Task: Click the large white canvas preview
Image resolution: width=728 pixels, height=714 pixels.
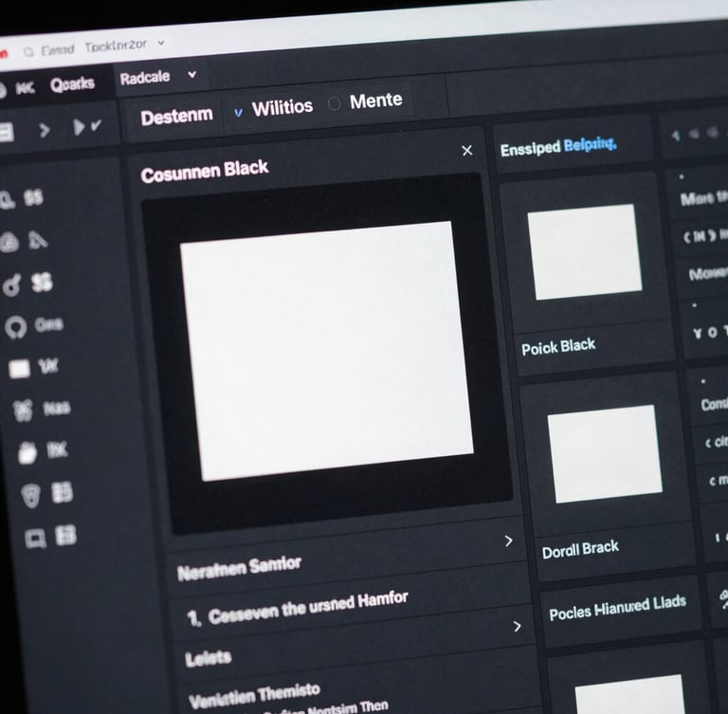Action: [326, 351]
